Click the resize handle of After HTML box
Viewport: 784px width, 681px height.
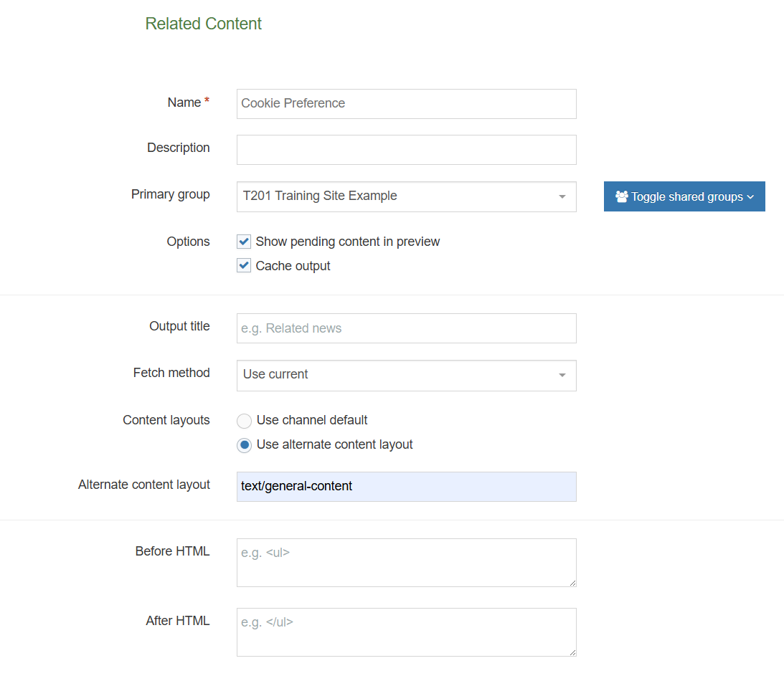572,653
